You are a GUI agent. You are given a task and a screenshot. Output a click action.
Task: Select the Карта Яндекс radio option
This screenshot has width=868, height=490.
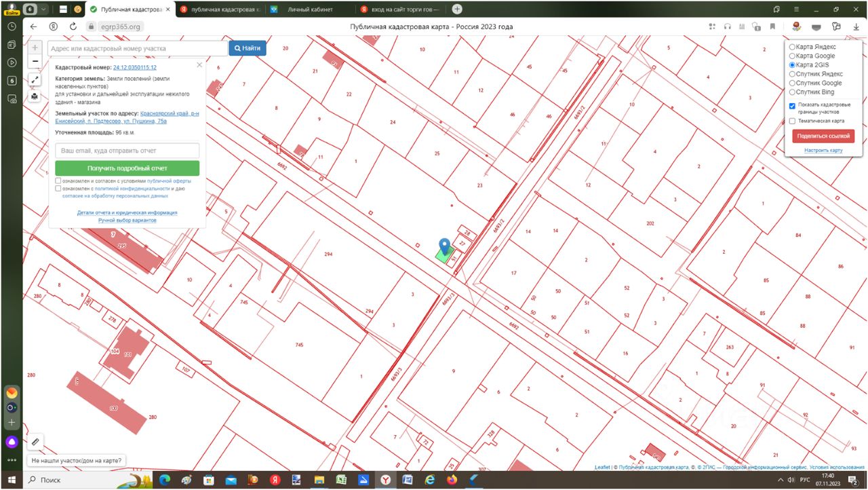pyautogui.click(x=792, y=47)
